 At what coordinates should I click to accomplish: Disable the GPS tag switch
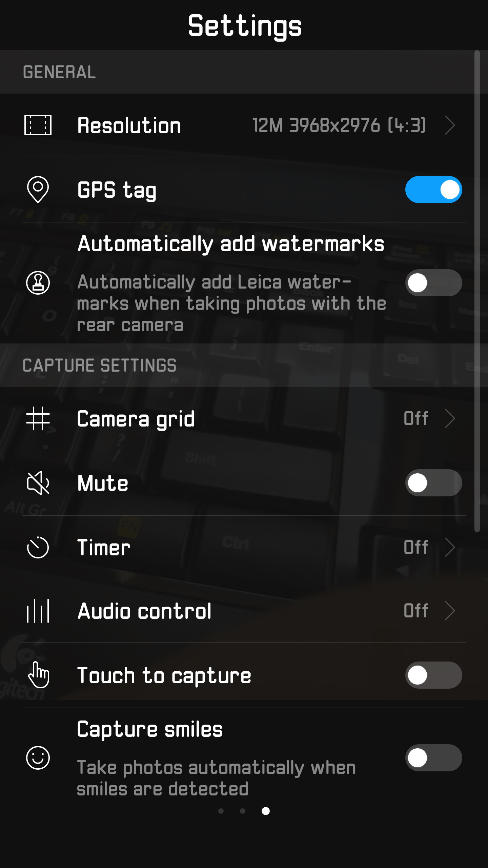tap(433, 190)
